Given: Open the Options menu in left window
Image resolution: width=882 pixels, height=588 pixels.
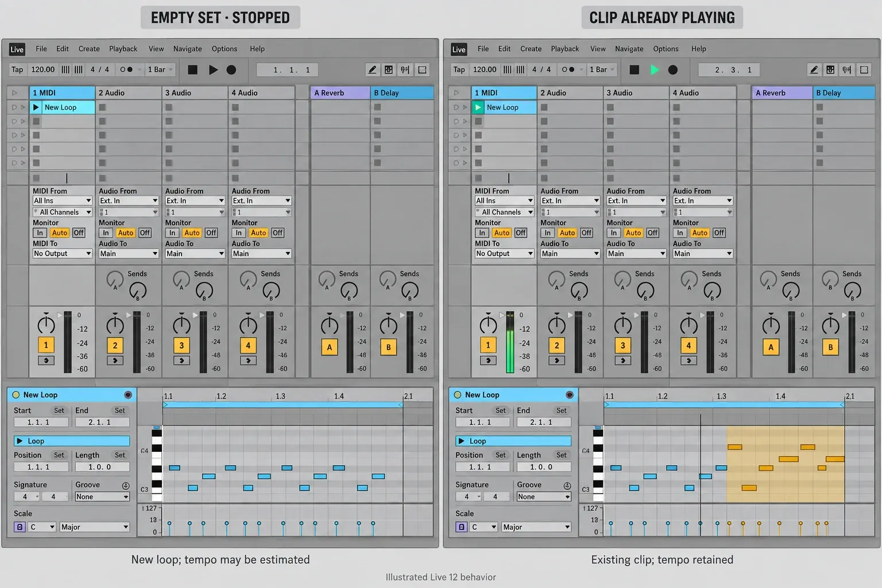Looking at the screenshot, I should pyautogui.click(x=225, y=49).
